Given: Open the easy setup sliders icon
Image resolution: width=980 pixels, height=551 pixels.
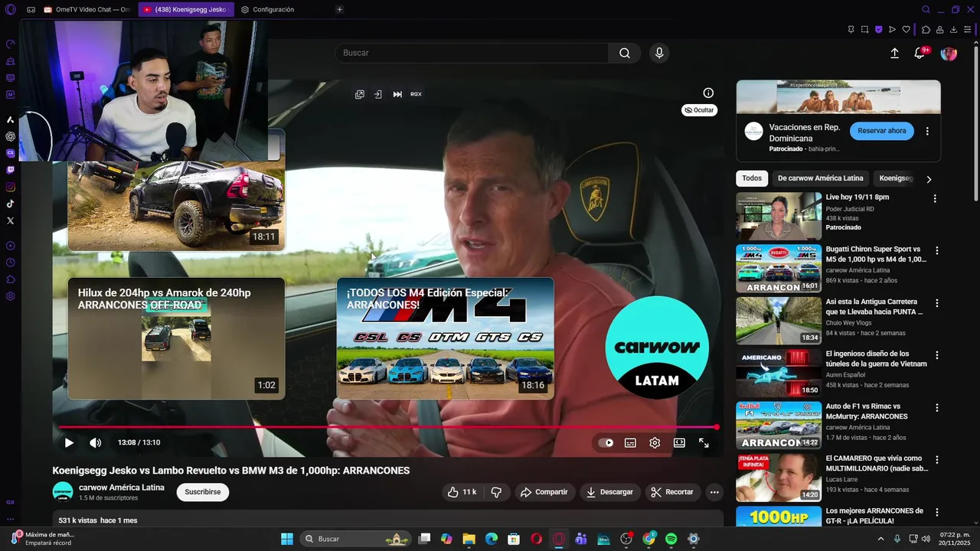Looking at the screenshot, I should tap(968, 29).
